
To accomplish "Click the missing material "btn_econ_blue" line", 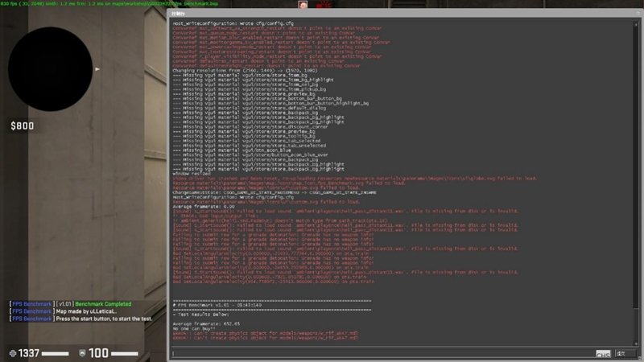I will click(232, 150).
